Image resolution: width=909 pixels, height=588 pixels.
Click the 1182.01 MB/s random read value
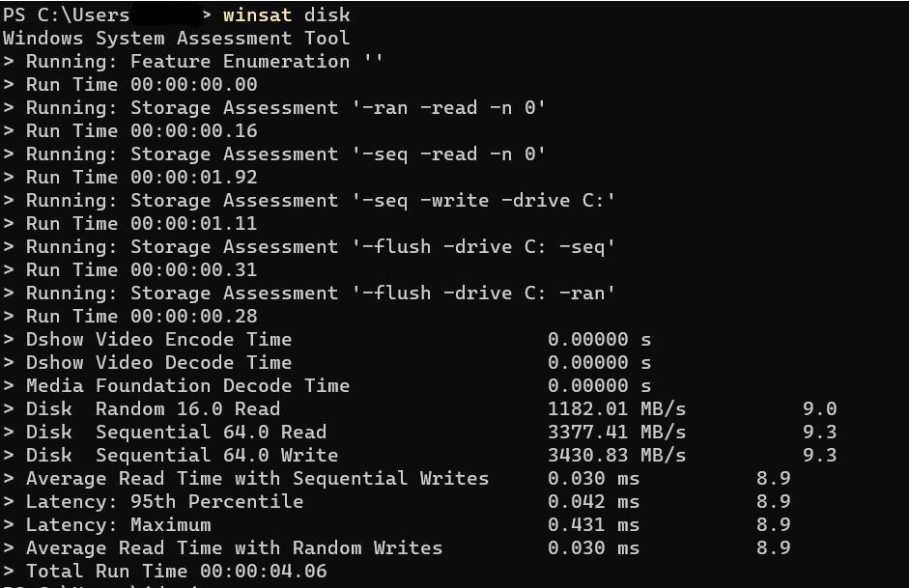click(616, 408)
